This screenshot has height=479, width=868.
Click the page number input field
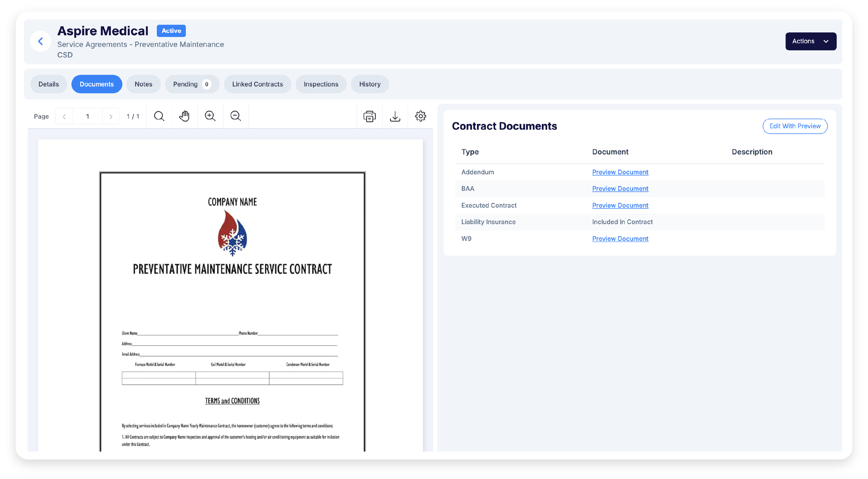pos(87,116)
